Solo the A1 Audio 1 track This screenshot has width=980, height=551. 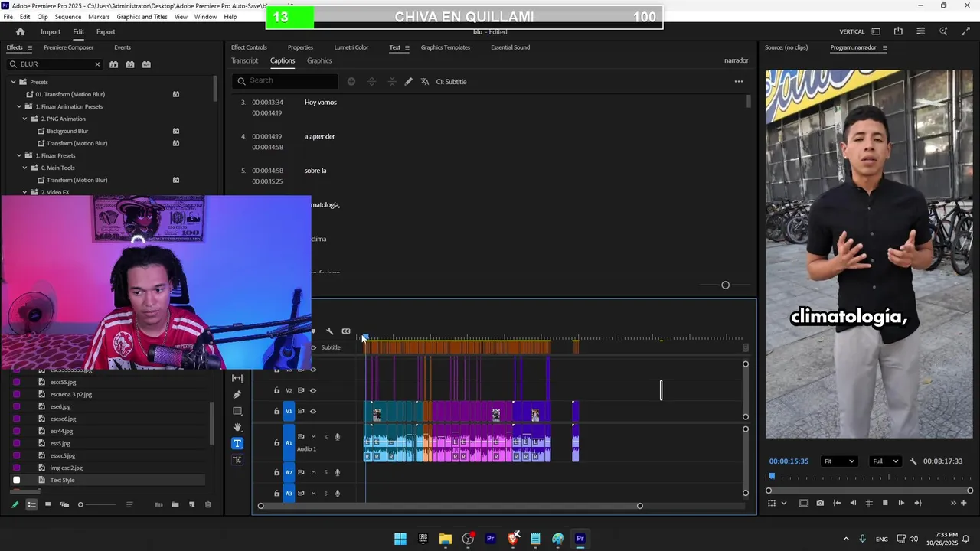[325, 437]
